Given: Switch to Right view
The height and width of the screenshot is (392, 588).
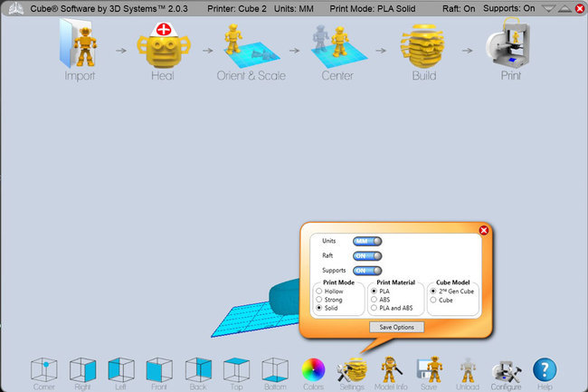Looking at the screenshot, I should click(x=82, y=369).
